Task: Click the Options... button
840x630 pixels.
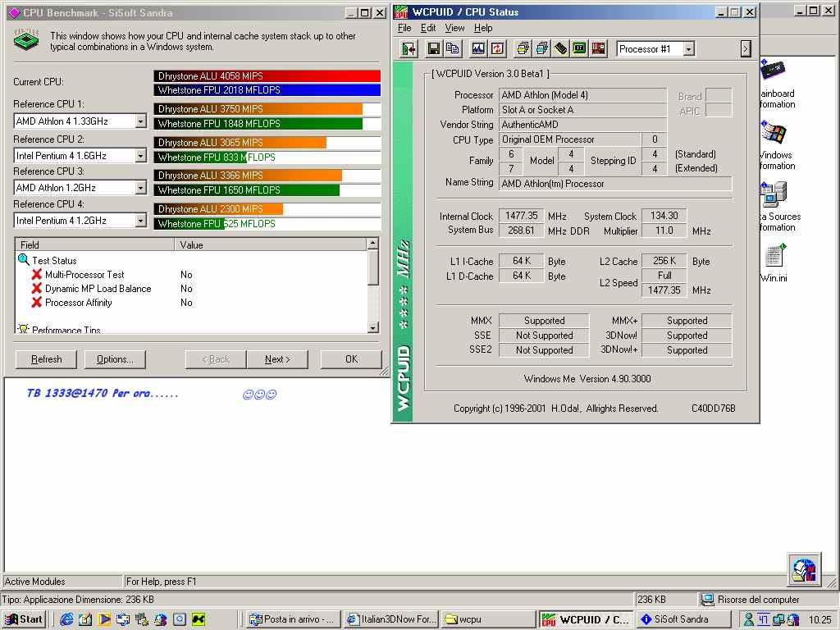Action: coord(115,359)
